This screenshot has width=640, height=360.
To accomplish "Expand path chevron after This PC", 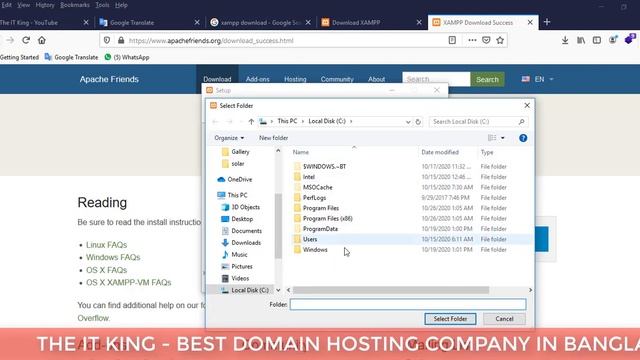I will (x=303, y=121).
